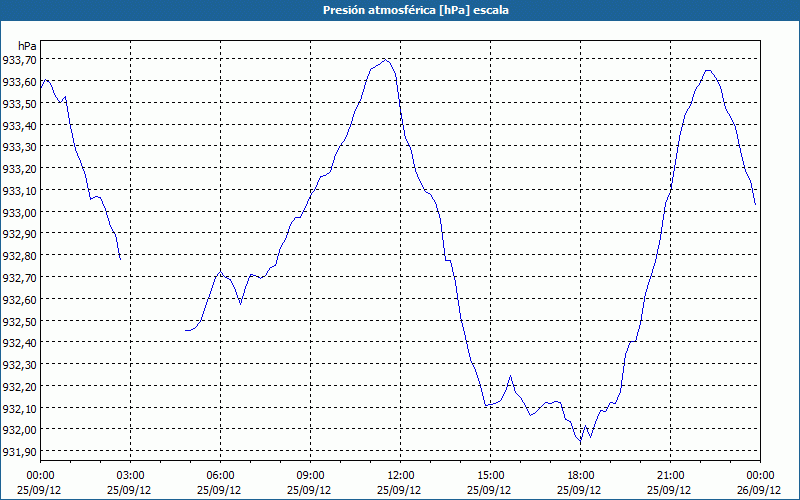Click the 933,40 y-axis value
Viewport: 800px width, 500px height.
click(x=19, y=125)
